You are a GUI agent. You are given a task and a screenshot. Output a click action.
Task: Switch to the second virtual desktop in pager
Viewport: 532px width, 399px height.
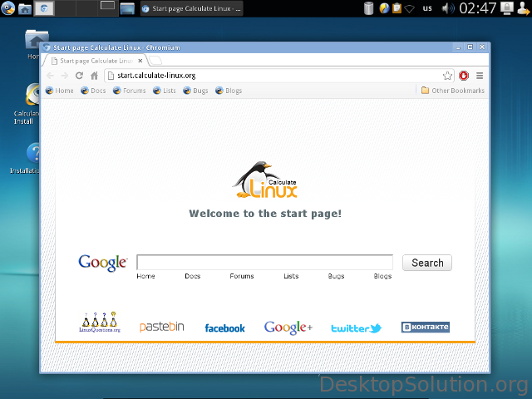point(66,8)
